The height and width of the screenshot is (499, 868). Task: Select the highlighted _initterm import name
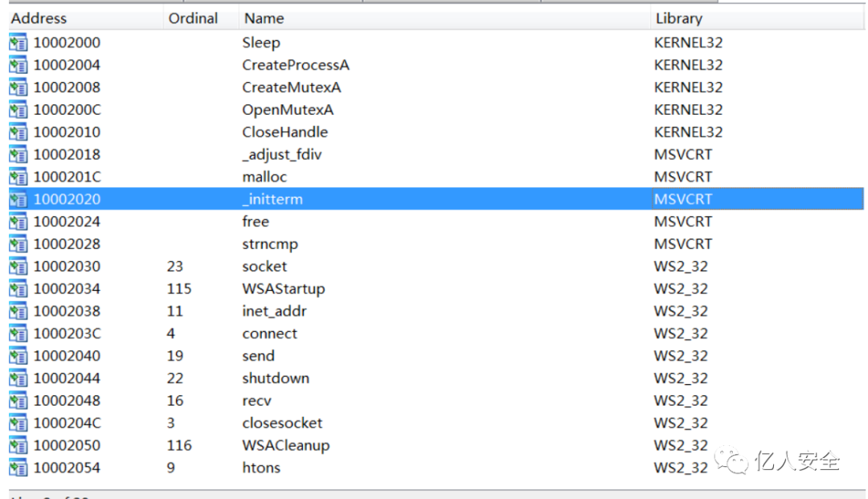272,199
